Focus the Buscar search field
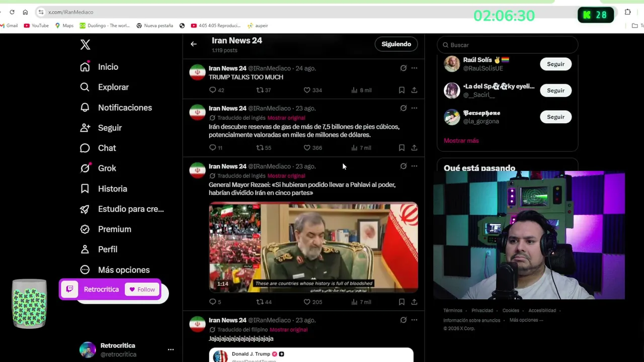This screenshot has height=362, width=644. (x=507, y=45)
